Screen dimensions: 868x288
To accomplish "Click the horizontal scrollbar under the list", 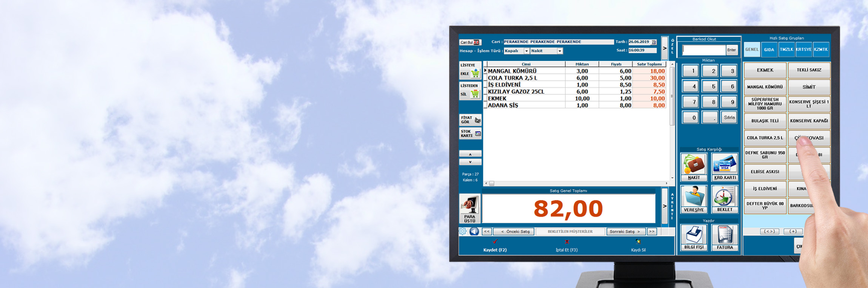I will [x=576, y=183].
